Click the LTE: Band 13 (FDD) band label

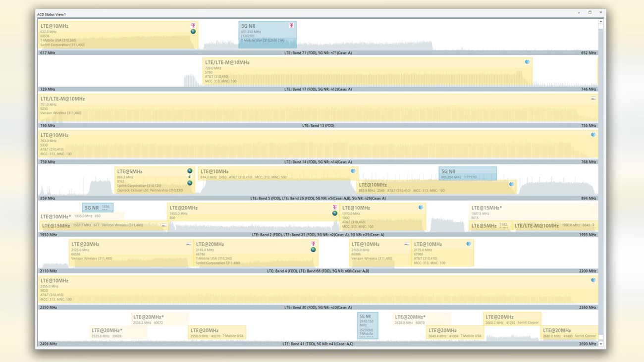[318, 126]
